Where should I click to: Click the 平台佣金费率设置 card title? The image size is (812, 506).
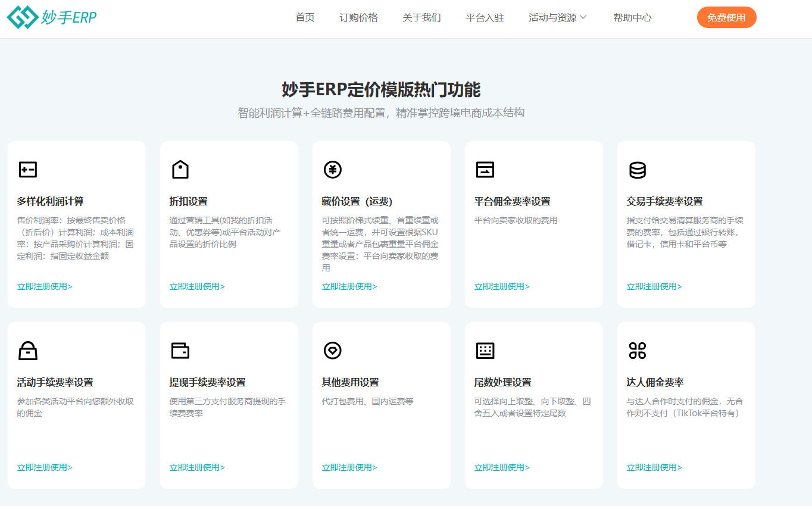pyautogui.click(x=513, y=201)
